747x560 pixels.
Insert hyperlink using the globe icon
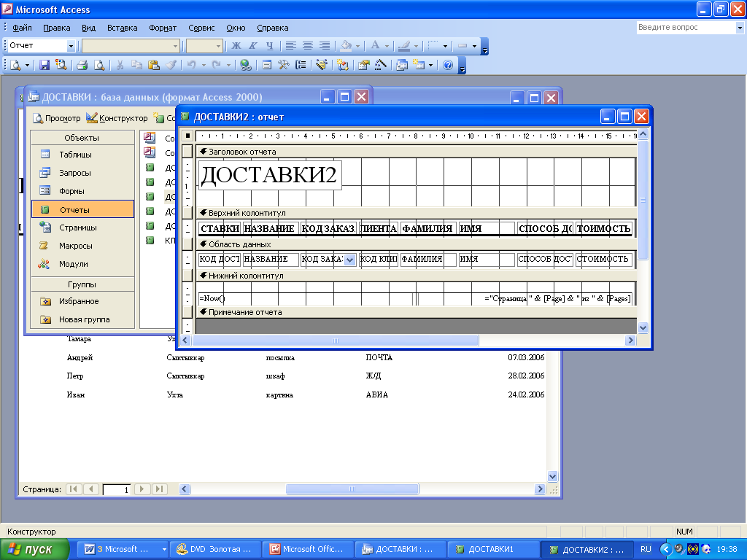coord(245,65)
